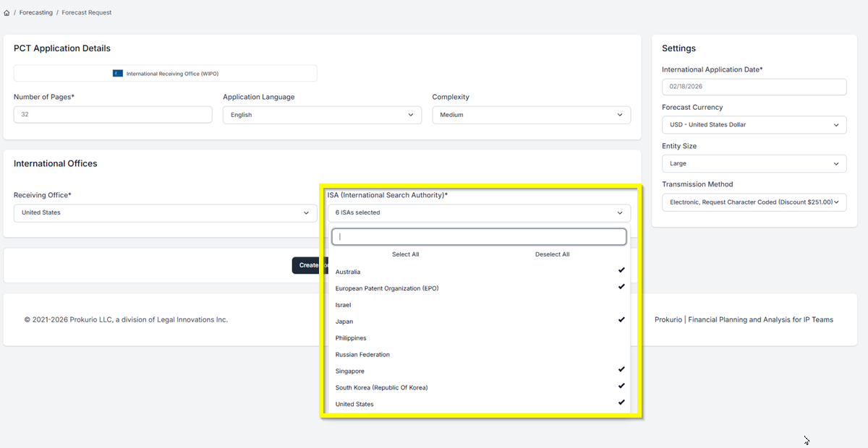Change the Forecast Currency dropdown
The height and width of the screenshot is (448, 868).
point(754,125)
